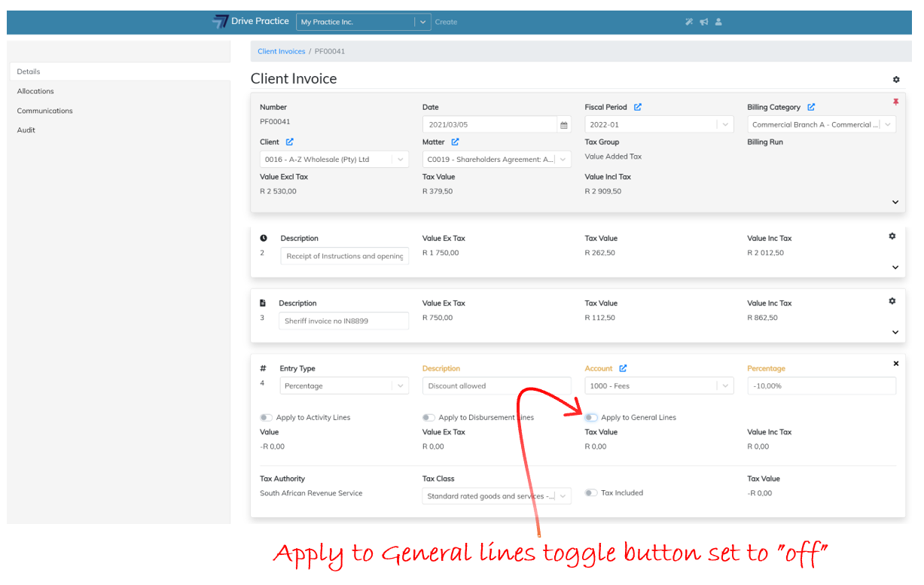Open Client external link icon
This screenshot has width=924, height=585.
click(x=290, y=142)
